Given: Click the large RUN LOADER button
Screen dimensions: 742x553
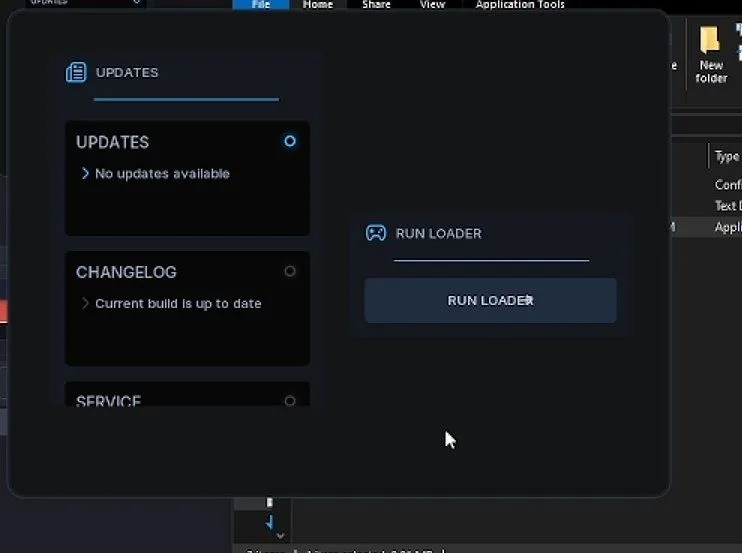Looking at the screenshot, I should click(x=490, y=301).
